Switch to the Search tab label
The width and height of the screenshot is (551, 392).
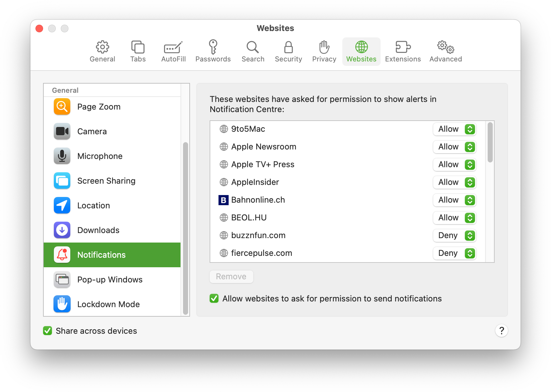(x=253, y=59)
